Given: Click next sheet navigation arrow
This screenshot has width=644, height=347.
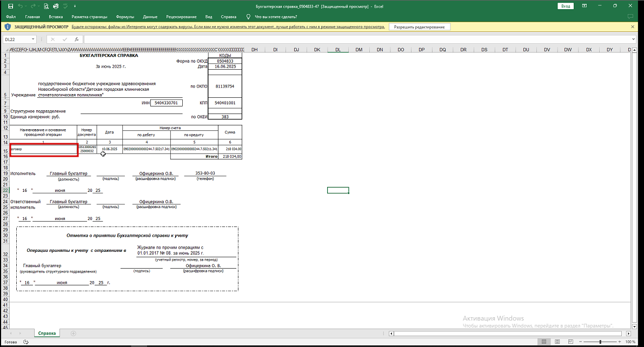Looking at the screenshot, I should [x=19, y=333].
